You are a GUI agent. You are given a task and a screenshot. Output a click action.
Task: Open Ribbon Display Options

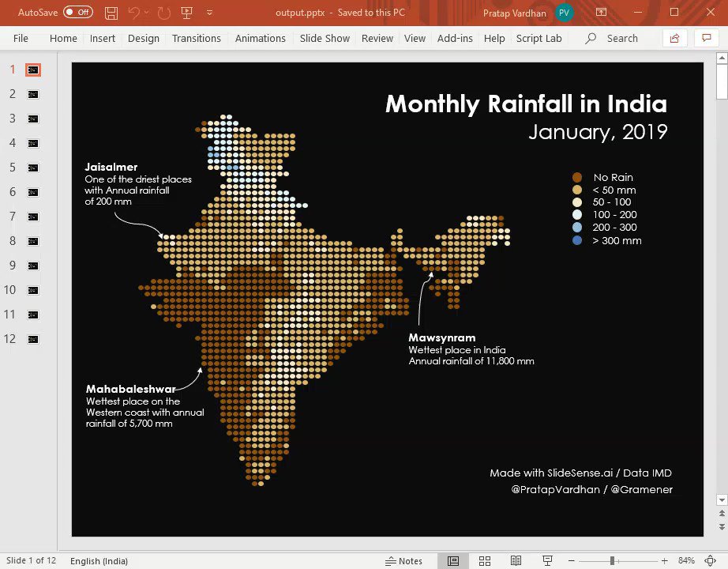pos(602,13)
